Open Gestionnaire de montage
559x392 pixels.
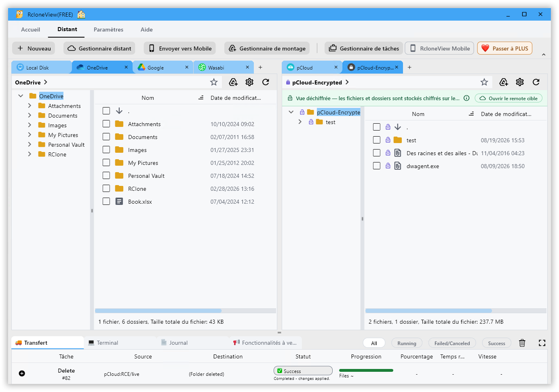point(267,48)
